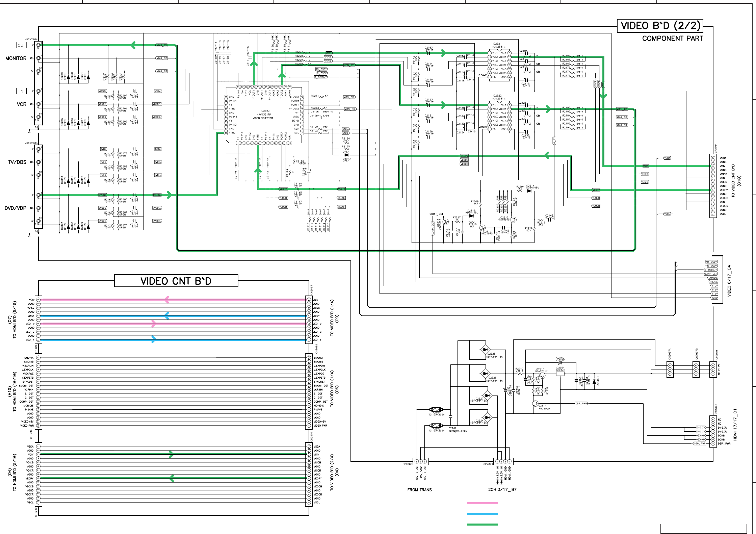Click the DSP_PWR signal tag near Q2014
This screenshot has width=756, height=534.
581,404
